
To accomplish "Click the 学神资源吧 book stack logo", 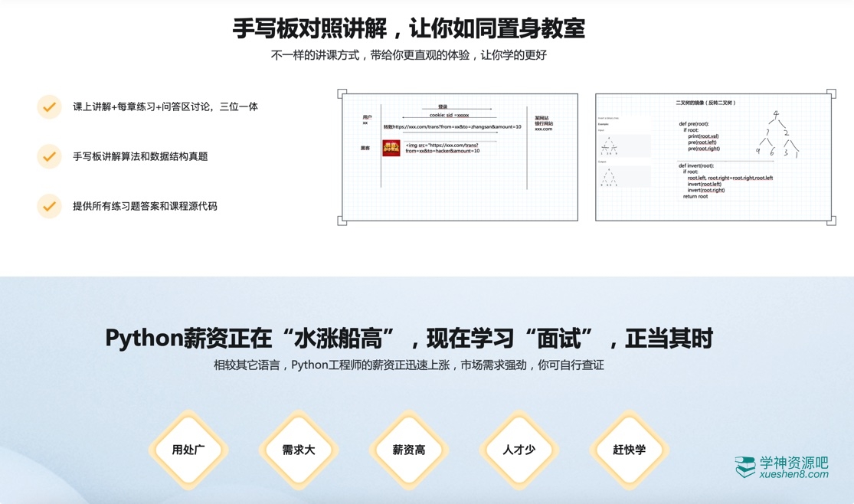I will tap(745, 467).
